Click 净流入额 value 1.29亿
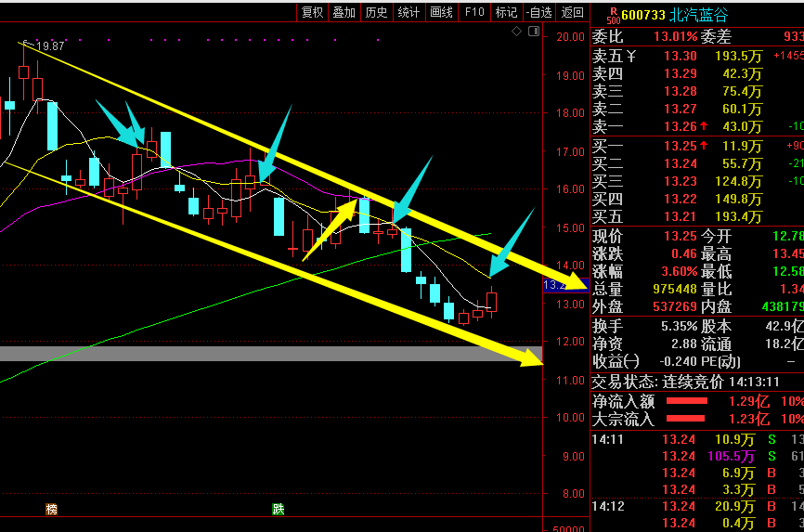 pyautogui.click(x=749, y=401)
